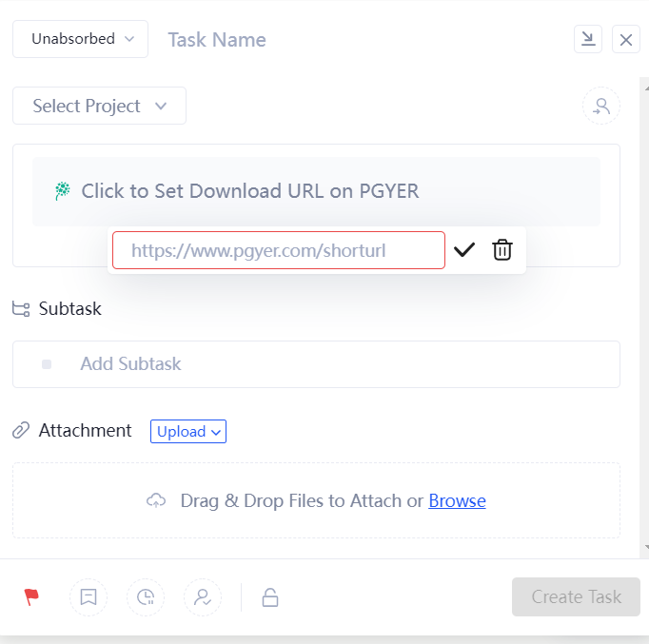Expand the Select Project dropdown
The image size is (649, 644).
click(99, 106)
